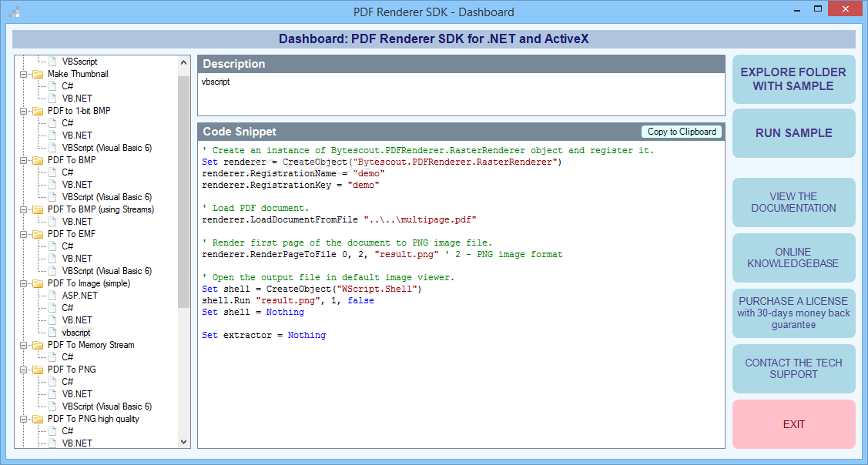Minimize the Dashboard window
Viewport: 868px width, 465px height.
(x=797, y=11)
